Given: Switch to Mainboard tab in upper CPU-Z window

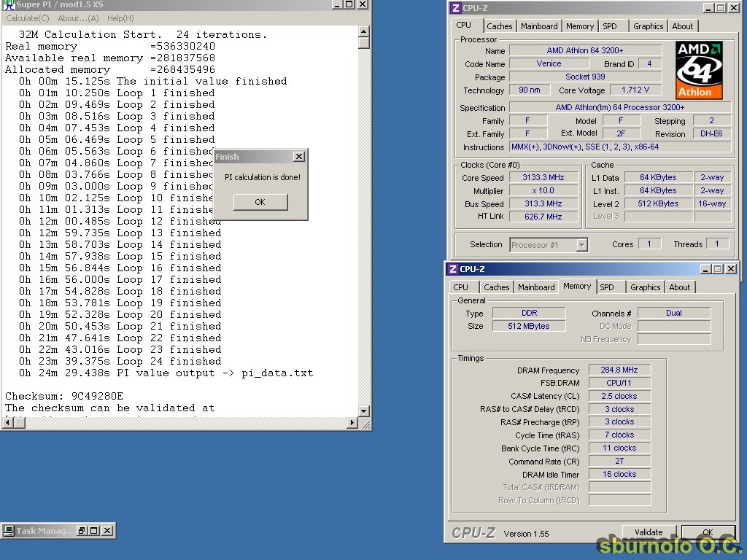Looking at the screenshot, I should tap(539, 26).
